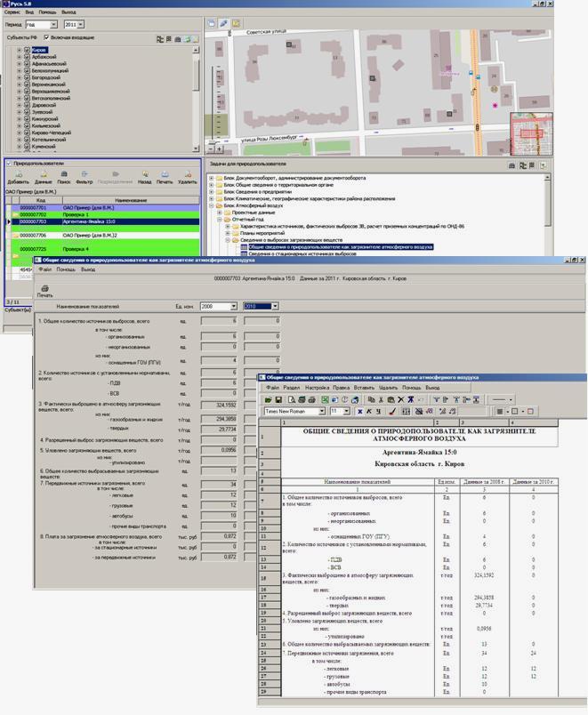Viewport: 588px width, 715px height.
Task: Expand the Блок Сведения о предприятии node
Action: click(x=212, y=191)
